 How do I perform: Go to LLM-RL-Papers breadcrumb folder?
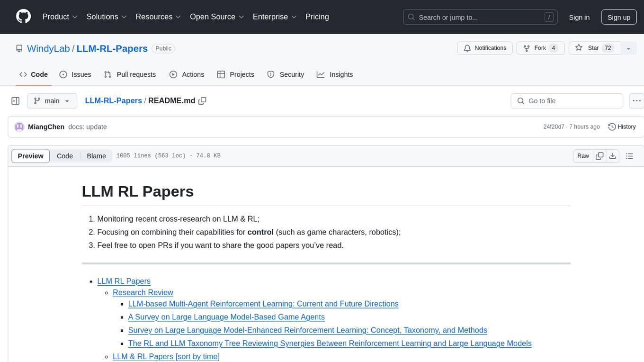[114, 100]
